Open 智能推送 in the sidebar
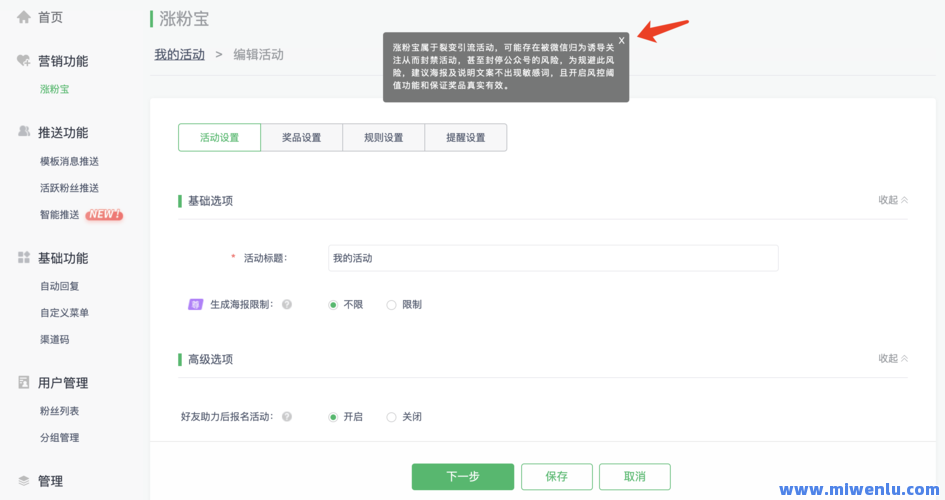Image resolution: width=945 pixels, height=500 pixels. coord(59,214)
